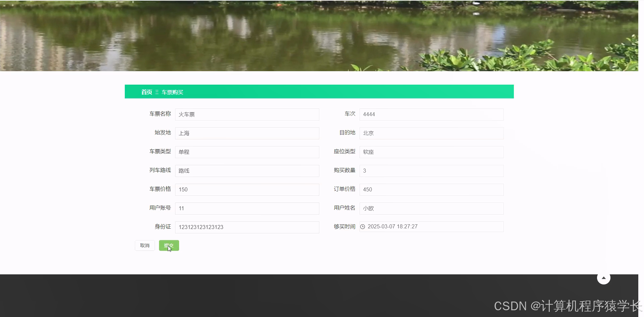The height and width of the screenshot is (317, 644).
Task: Cancel the form with 取消 button
Action: click(145, 245)
